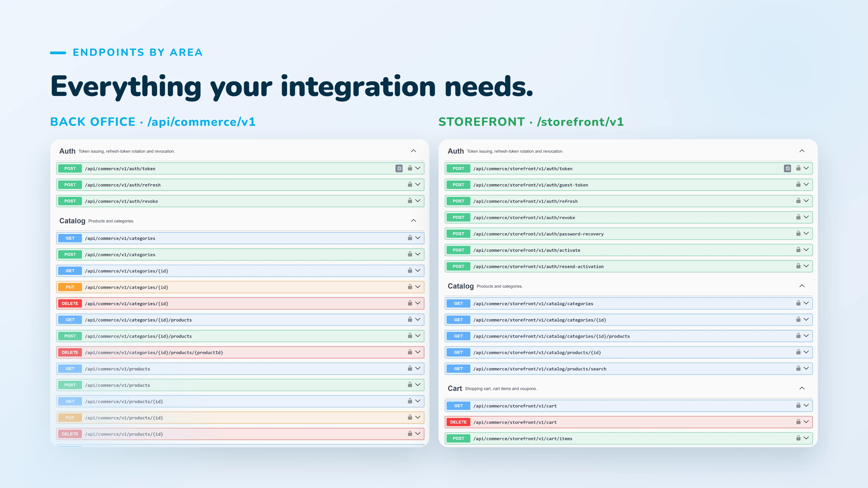
Task: Click path /api/commerce/v1/categories/{id}/products/{productId}
Action: point(154,353)
